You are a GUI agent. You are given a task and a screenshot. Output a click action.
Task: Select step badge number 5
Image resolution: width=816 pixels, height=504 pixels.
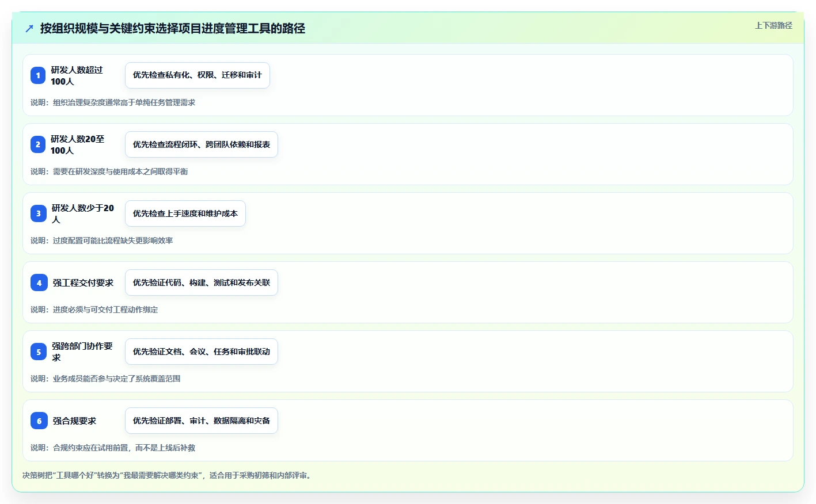[x=39, y=352]
